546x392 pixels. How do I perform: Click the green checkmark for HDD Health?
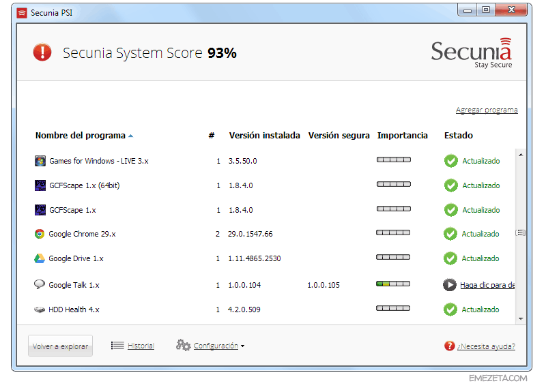coord(450,310)
